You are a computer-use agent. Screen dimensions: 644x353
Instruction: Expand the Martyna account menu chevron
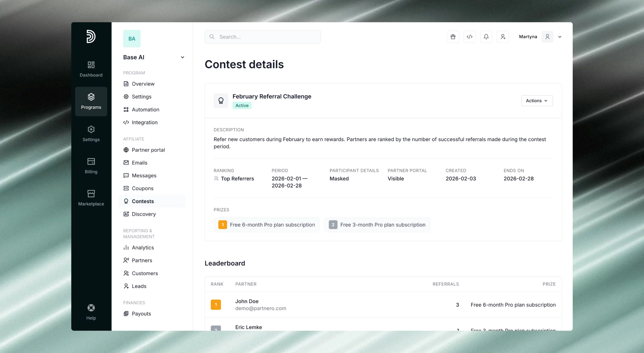coord(559,37)
